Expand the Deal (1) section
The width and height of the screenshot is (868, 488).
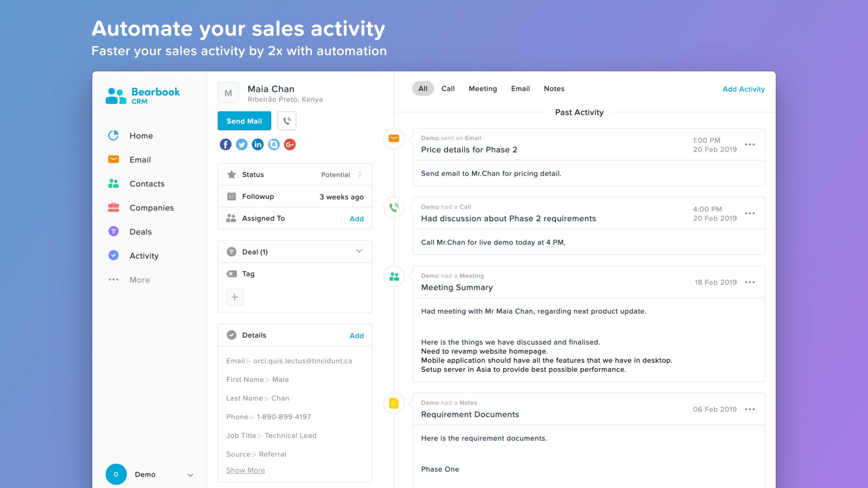(x=359, y=251)
